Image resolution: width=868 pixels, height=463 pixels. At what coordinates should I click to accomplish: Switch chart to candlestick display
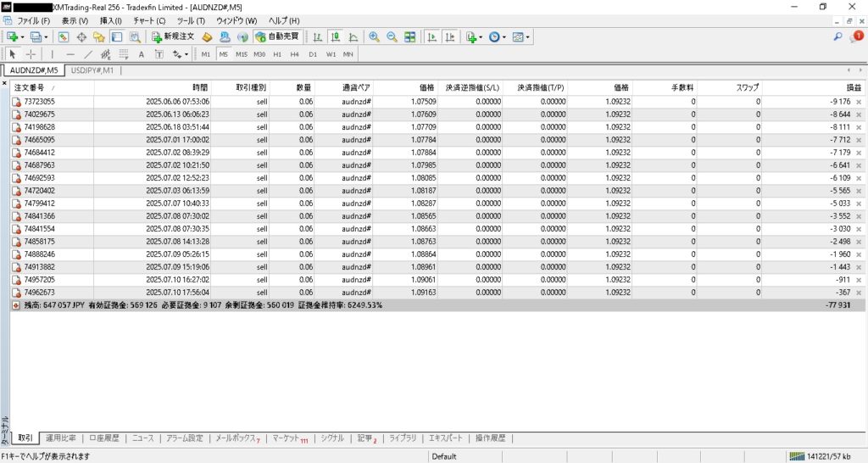[335, 36]
